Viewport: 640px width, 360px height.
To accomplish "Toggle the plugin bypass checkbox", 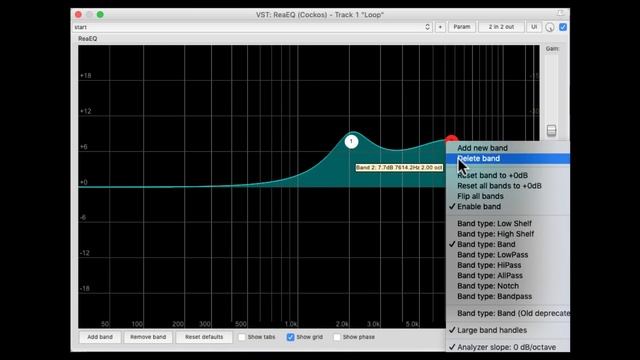I will pyautogui.click(x=563, y=27).
